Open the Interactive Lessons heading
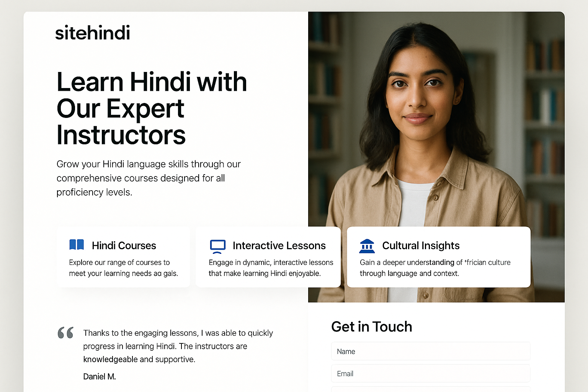Screen dimensions: 588x392 point(279,245)
